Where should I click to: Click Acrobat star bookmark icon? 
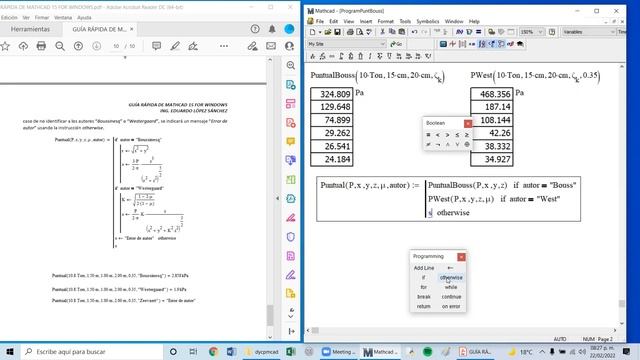click(x=5, y=46)
